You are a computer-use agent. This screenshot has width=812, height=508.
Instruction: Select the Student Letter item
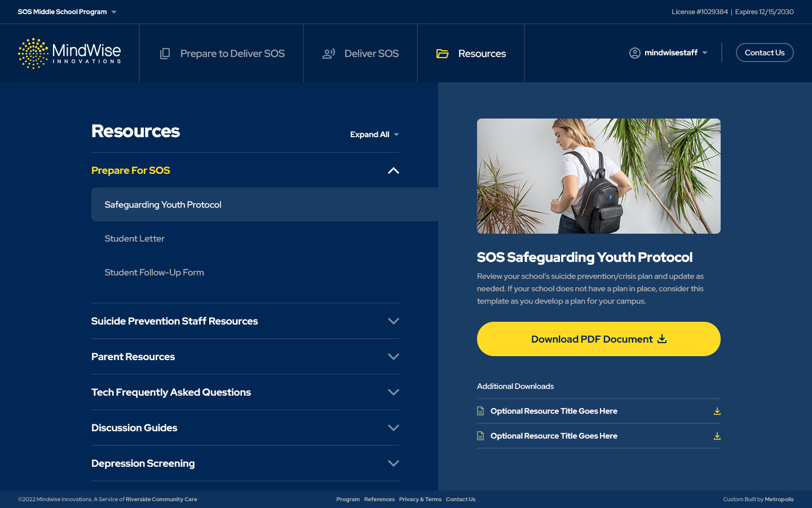(135, 239)
